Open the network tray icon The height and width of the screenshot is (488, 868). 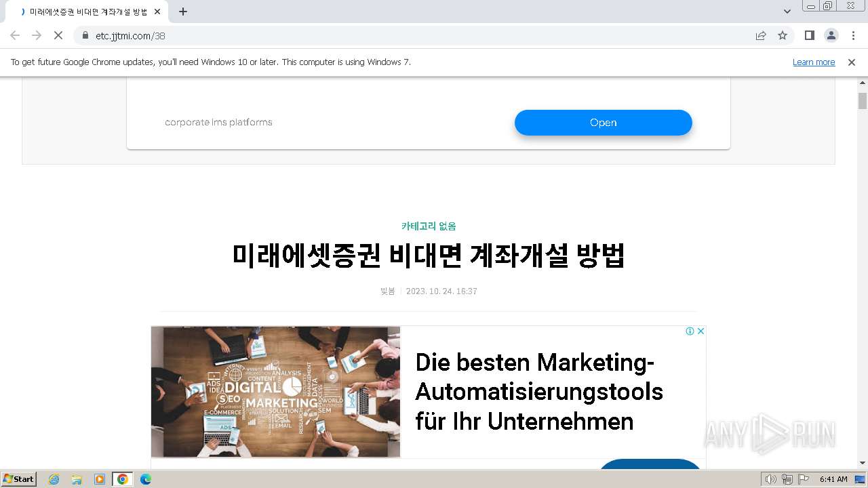point(787,479)
